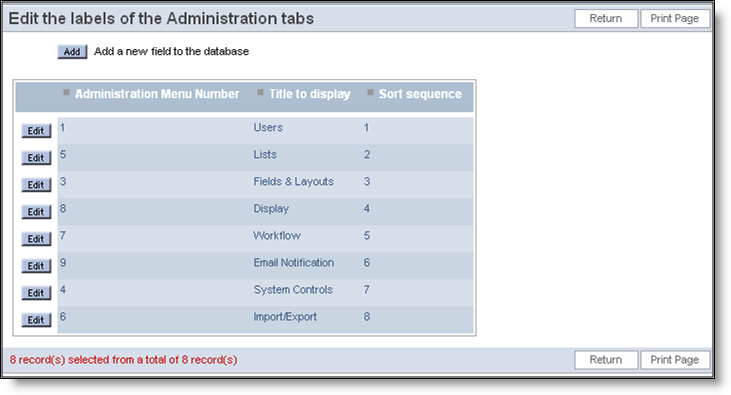The image size is (731, 395).
Task: Click sort sequence 4 in Display row
Action: click(367, 208)
